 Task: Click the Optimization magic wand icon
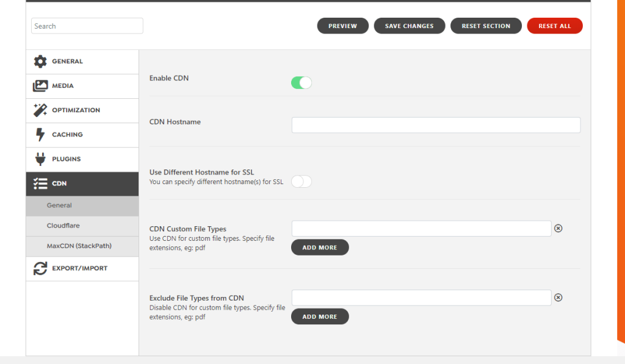[x=40, y=110]
